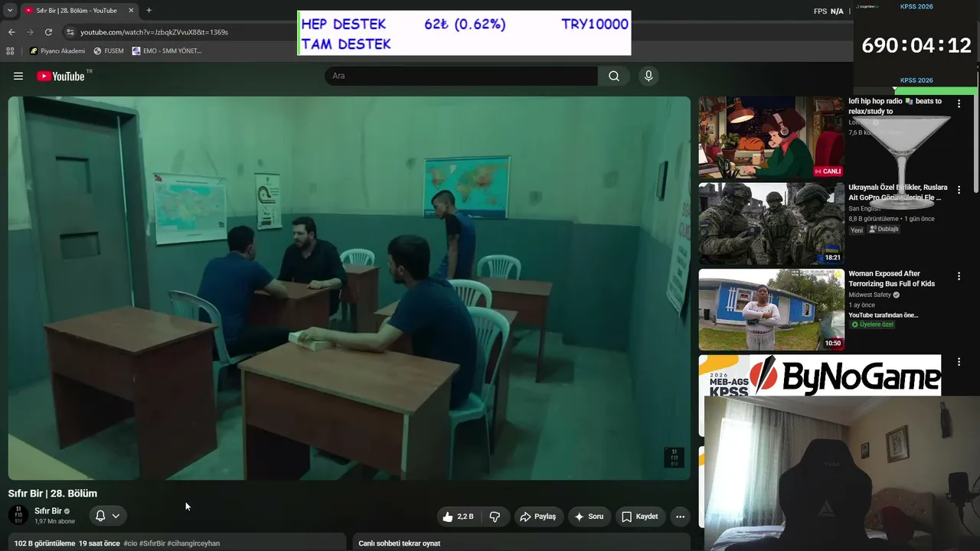Click the magnifier search button
The width and height of the screenshot is (980, 551).
pos(614,76)
